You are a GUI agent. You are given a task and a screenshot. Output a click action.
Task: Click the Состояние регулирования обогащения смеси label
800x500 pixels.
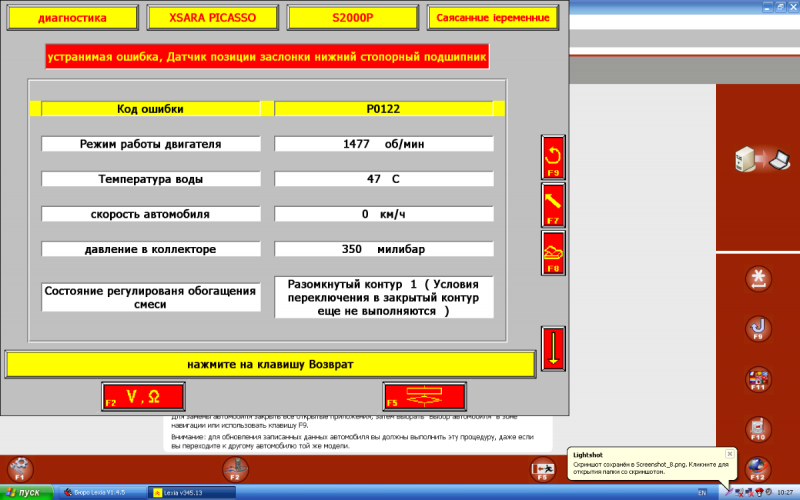click(151, 297)
